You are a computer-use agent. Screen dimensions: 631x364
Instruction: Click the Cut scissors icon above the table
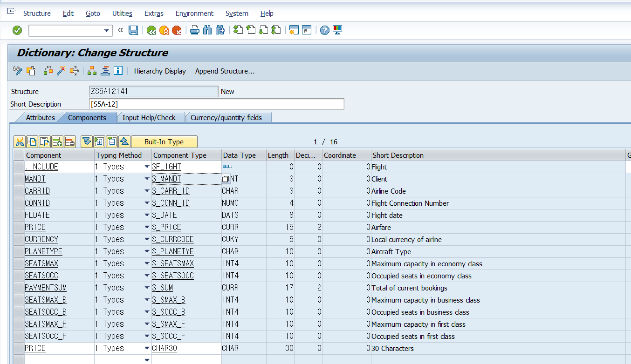[19, 142]
